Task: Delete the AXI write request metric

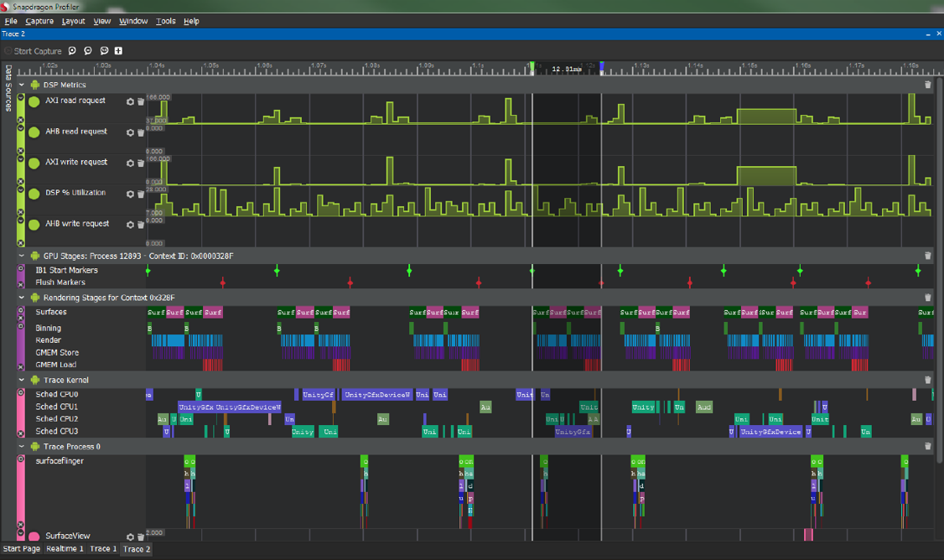Action: [141, 163]
